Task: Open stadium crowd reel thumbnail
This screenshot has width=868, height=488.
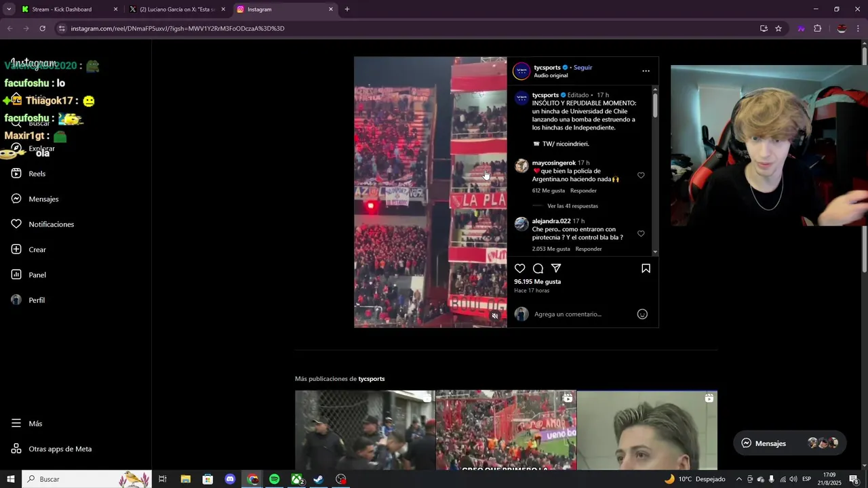Action: (506, 430)
